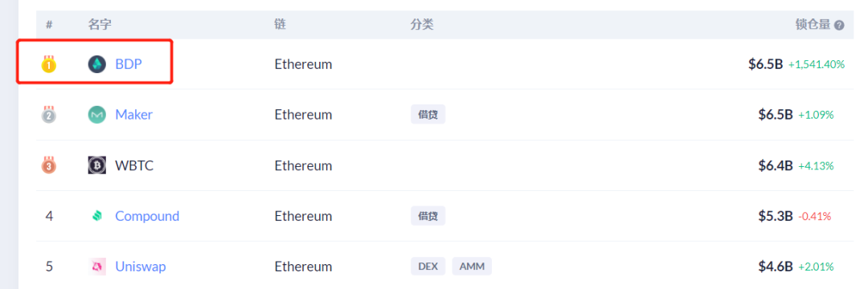Click the silver rank-2 medal icon
Viewport: 868px width, 289px height.
[x=49, y=114]
